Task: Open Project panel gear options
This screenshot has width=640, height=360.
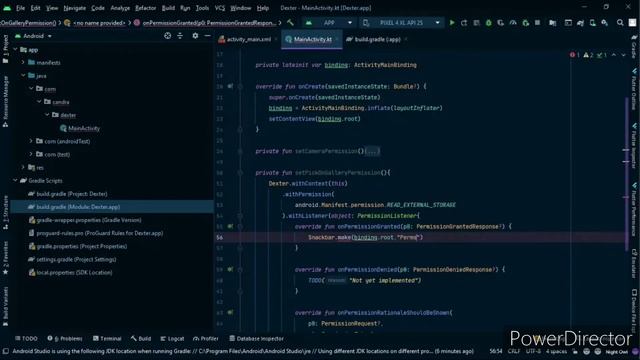Action: click(x=195, y=36)
